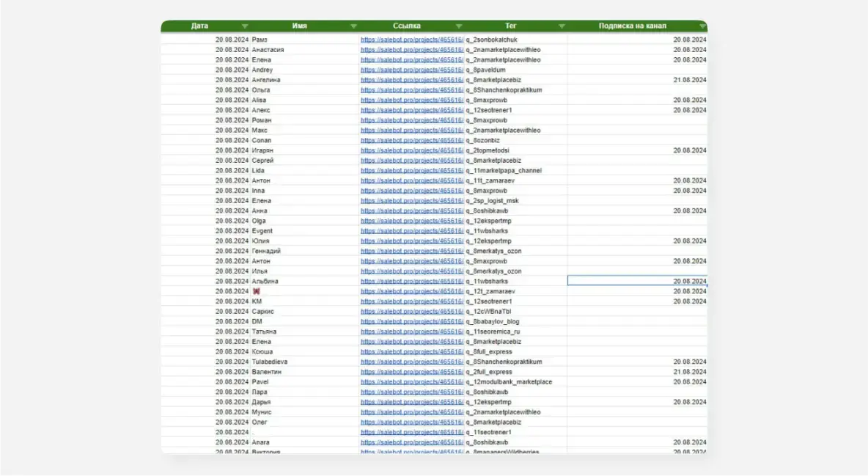
Task: Click the highlighted subscription cell in Альбина's row
Action: click(x=636, y=280)
